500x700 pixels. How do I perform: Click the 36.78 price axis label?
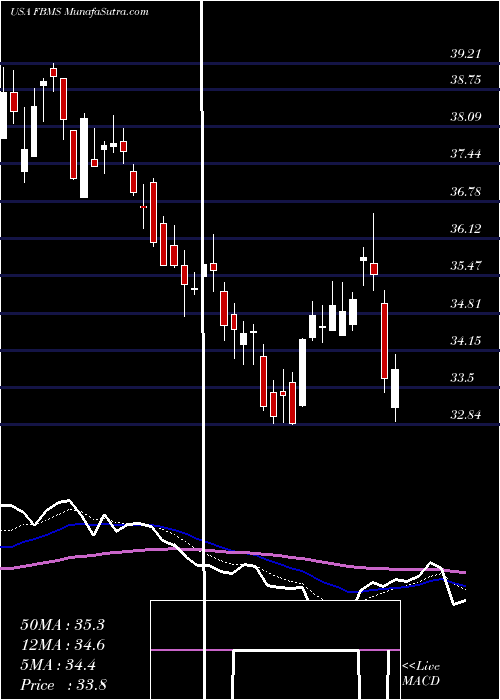(465, 192)
